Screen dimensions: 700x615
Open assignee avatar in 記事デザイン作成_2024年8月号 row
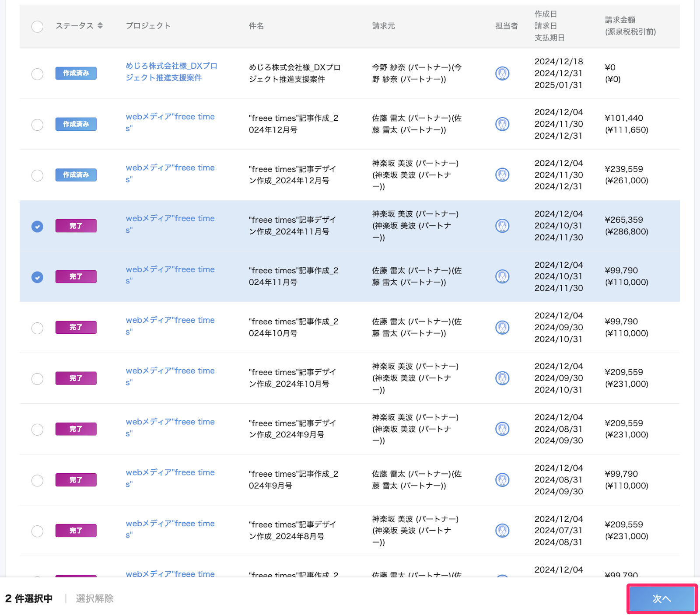(x=502, y=531)
